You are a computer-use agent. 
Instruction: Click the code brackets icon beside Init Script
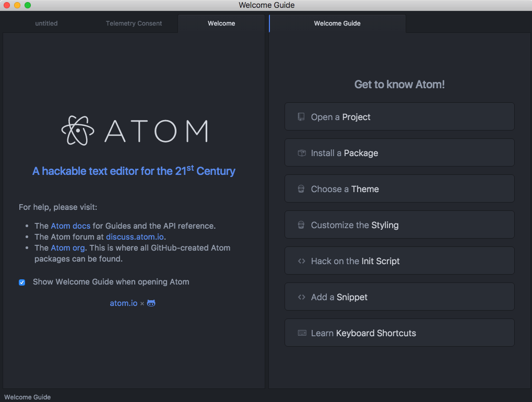pyautogui.click(x=301, y=261)
